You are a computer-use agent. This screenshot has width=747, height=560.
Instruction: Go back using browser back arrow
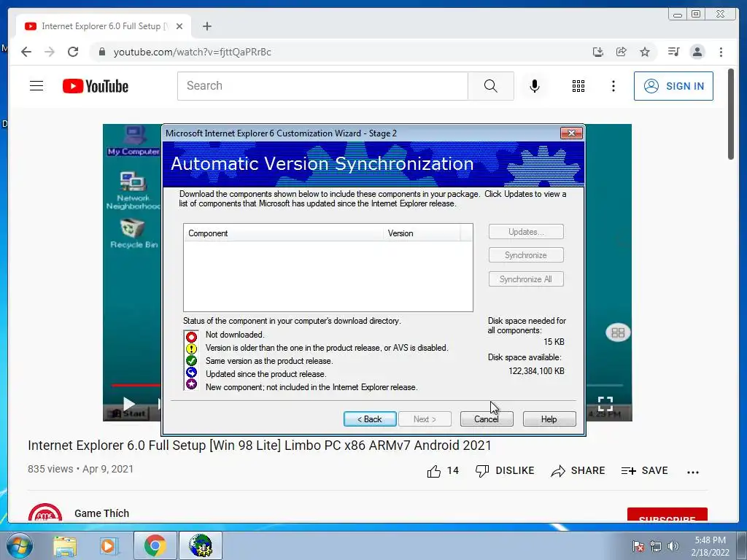pos(26,52)
